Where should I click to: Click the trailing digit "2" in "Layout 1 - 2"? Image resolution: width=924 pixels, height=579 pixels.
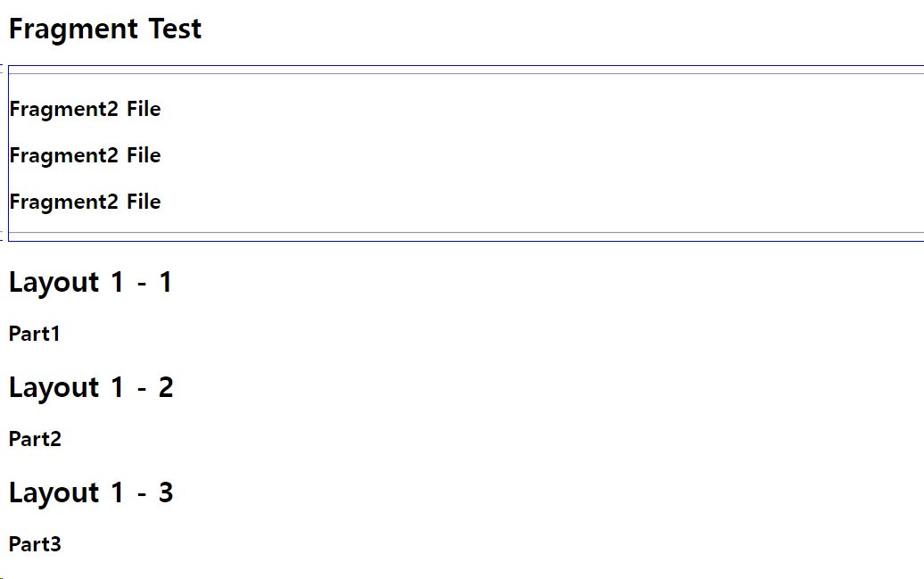click(166, 387)
